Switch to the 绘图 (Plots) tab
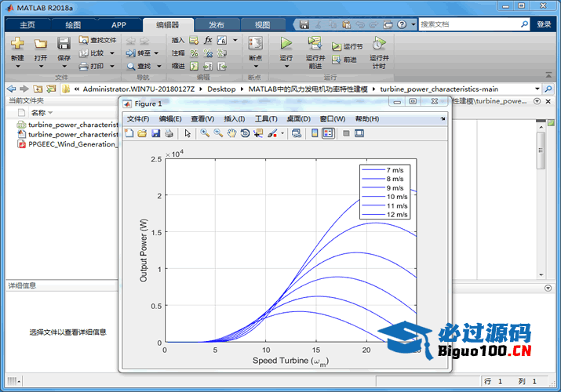Screen dimensions: 561x392 click(73, 24)
